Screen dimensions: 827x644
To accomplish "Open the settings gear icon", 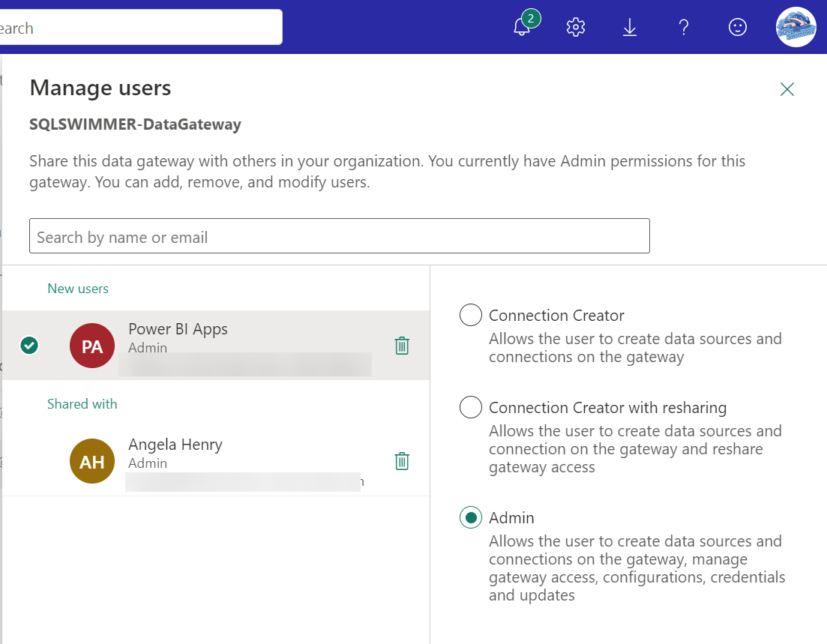I will click(576, 28).
